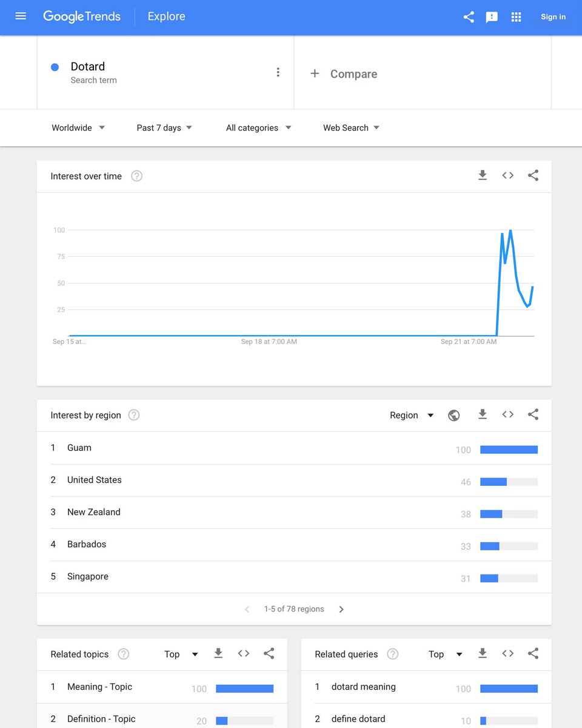Open the hamburger main menu

coord(21,16)
